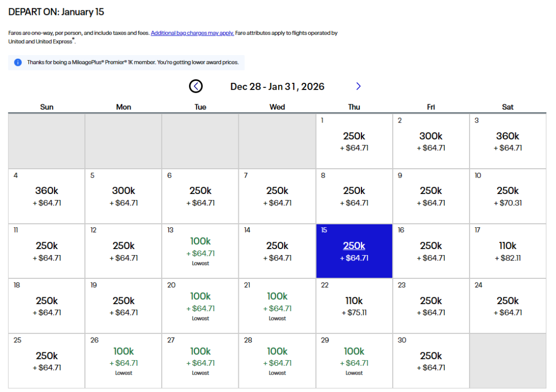This screenshot has width=556, height=392.
Task: Select January 30 250k fare
Action: coord(431,361)
